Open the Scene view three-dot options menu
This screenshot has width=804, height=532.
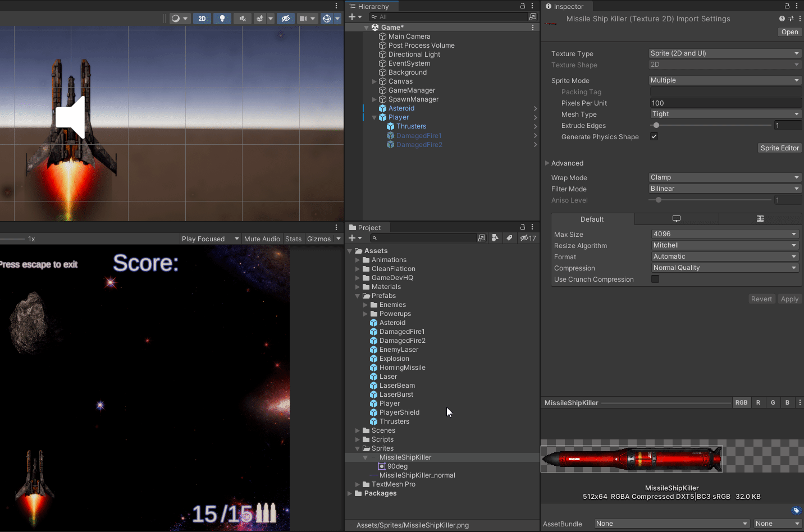click(336, 6)
